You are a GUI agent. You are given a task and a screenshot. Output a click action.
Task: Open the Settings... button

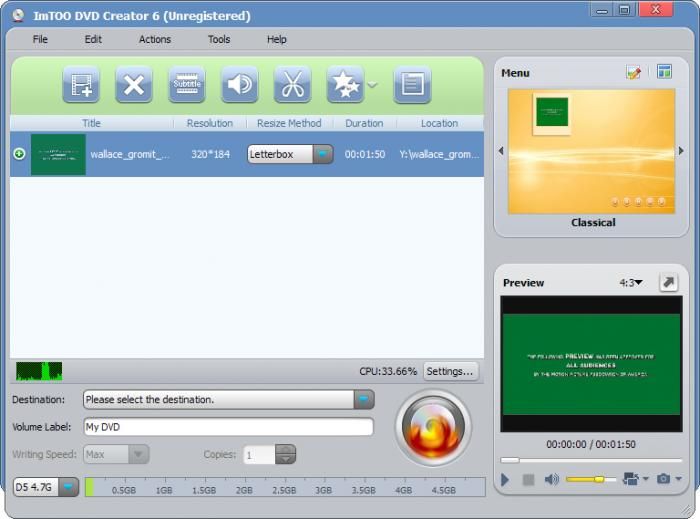click(450, 371)
